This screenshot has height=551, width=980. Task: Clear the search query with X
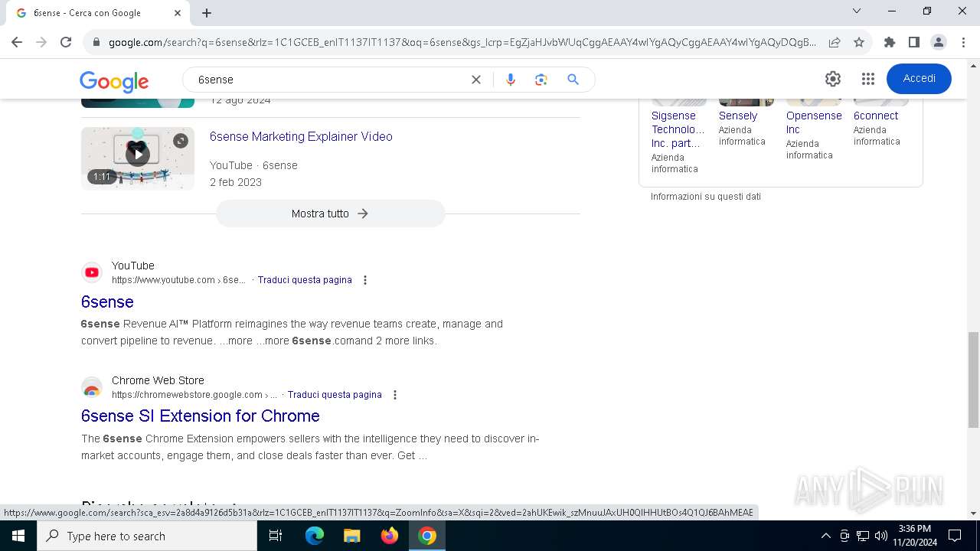click(x=476, y=80)
